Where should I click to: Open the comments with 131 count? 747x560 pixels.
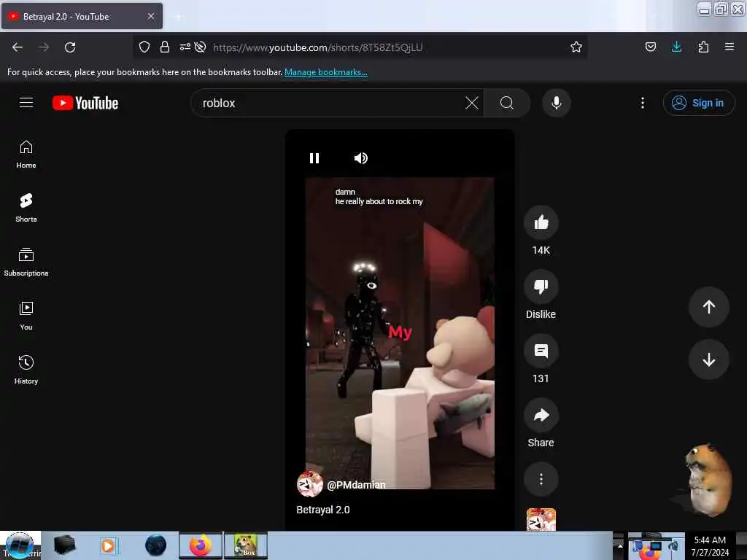(x=541, y=351)
